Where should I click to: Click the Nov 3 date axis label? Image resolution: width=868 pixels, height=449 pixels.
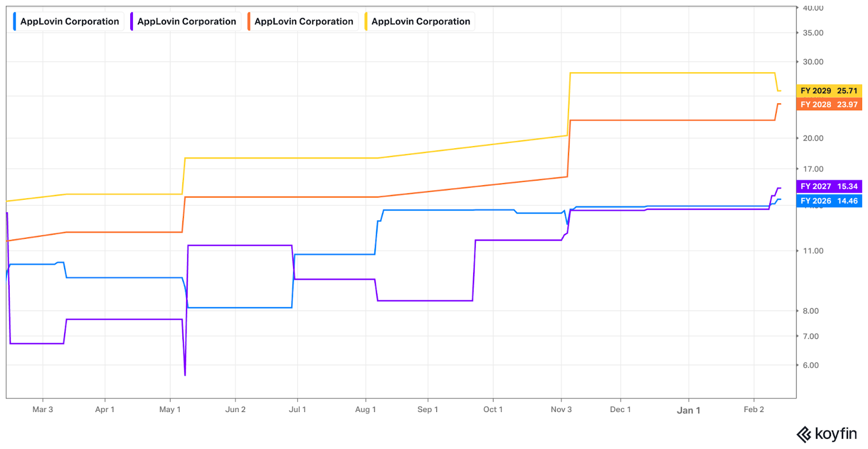(x=561, y=409)
